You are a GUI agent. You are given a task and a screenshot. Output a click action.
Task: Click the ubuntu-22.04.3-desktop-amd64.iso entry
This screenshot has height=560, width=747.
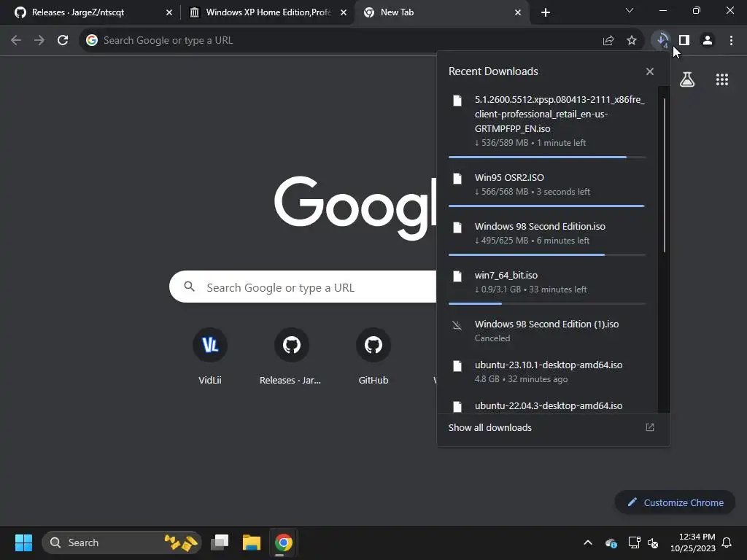[x=549, y=405]
